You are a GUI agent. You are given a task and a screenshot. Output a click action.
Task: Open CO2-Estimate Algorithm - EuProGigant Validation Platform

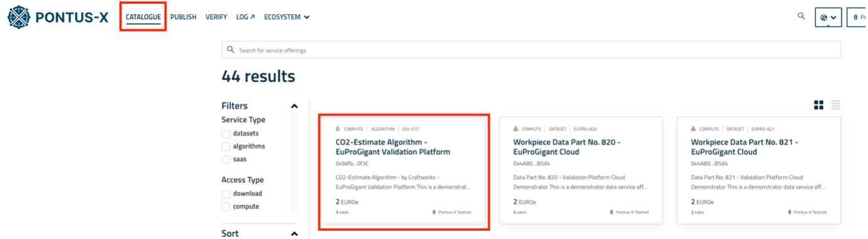pyautogui.click(x=393, y=147)
